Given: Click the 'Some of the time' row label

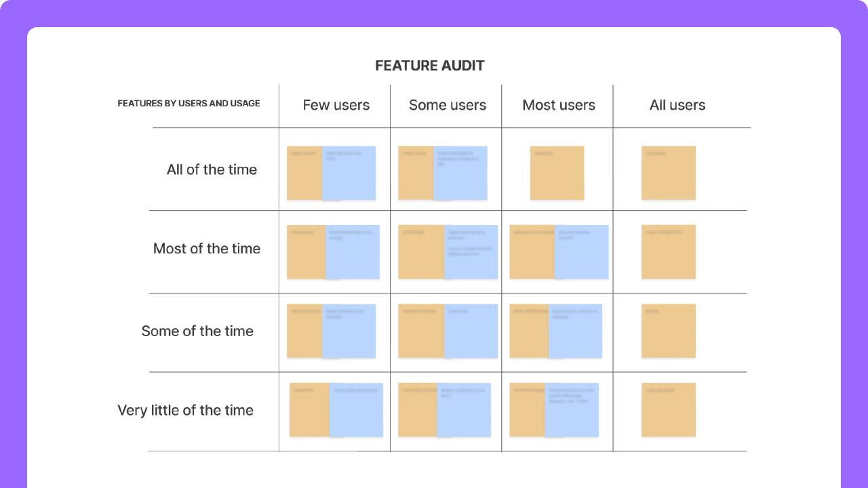Looking at the screenshot, I should click(197, 331).
